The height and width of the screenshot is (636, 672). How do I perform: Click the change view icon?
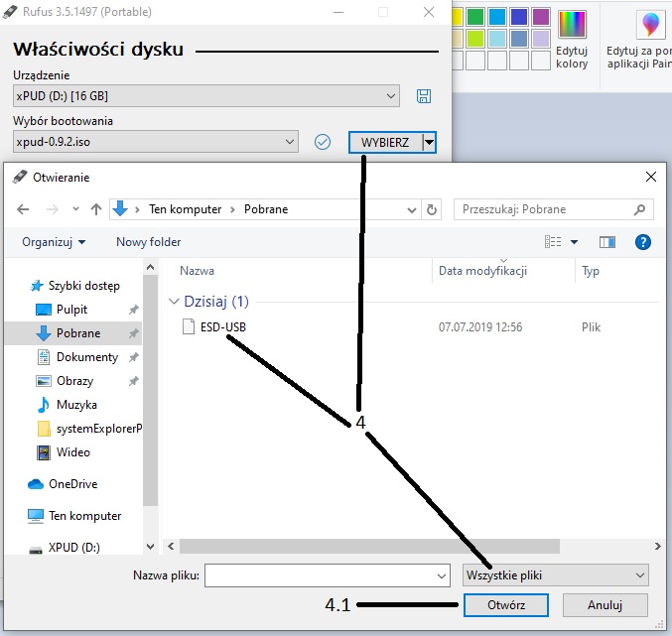pos(553,242)
